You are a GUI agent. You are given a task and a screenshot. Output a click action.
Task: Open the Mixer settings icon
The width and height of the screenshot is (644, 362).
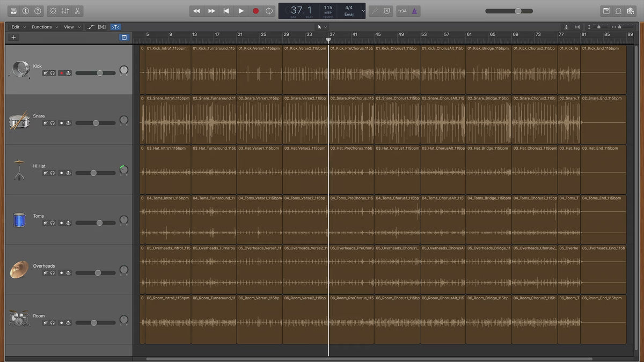[65, 11]
